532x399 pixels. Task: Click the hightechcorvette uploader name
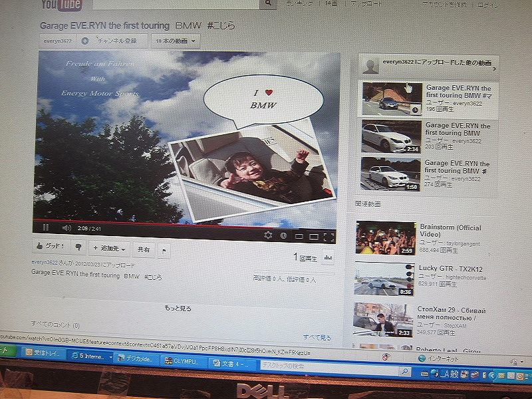click(465, 277)
